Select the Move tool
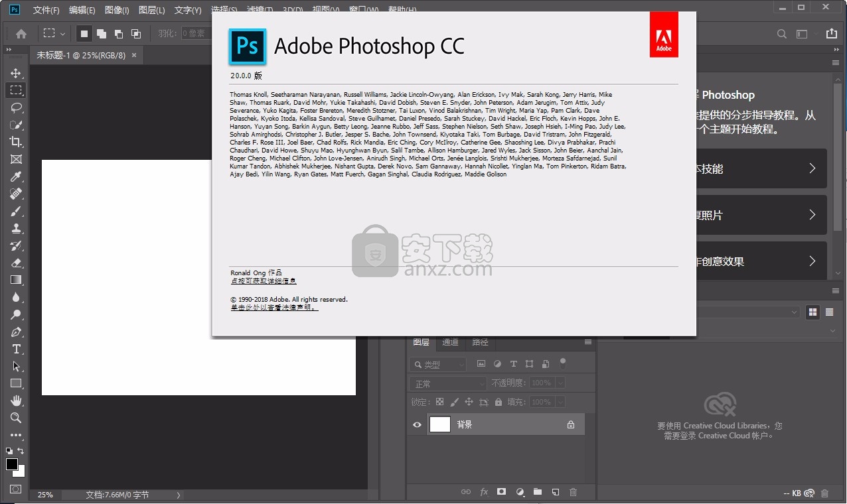Viewport: 847px width, 504px height. point(16,73)
